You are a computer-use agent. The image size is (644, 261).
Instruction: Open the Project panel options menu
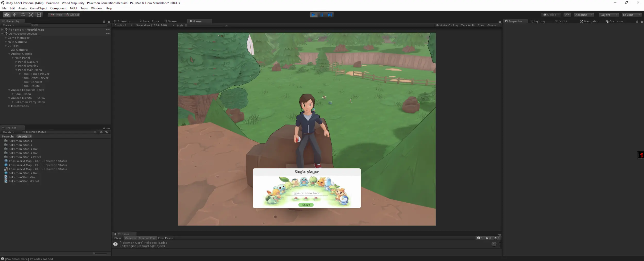[x=108, y=128]
